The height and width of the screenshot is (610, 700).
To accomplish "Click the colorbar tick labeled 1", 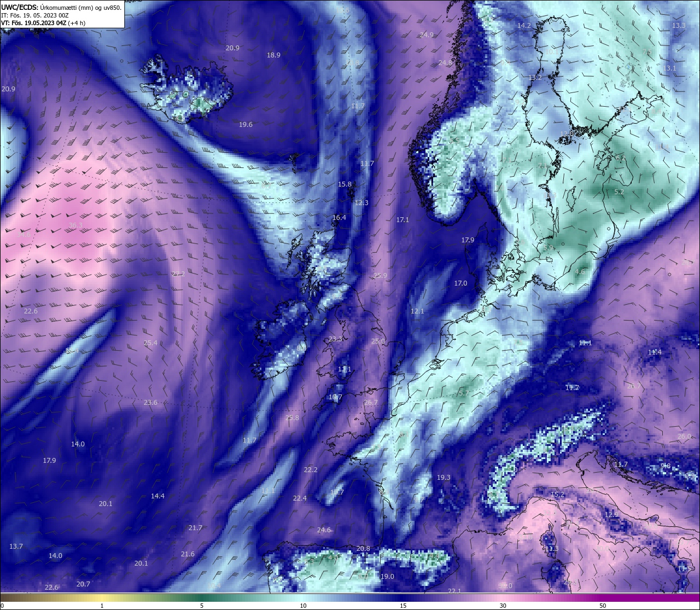I will tap(102, 606).
